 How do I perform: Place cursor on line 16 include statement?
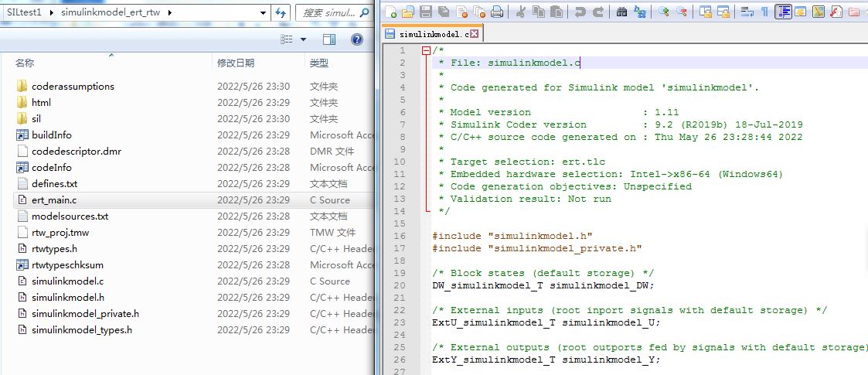[x=512, y=236]
